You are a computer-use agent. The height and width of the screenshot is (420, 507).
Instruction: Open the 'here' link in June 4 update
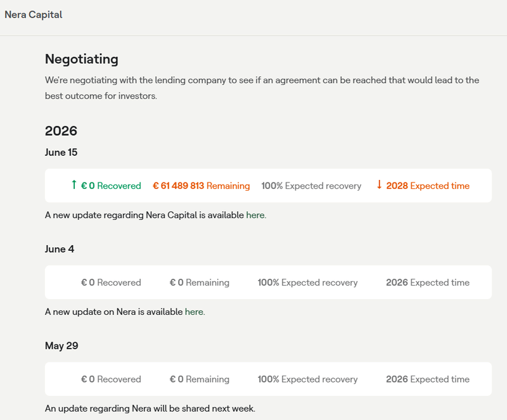tap(195, 312)
